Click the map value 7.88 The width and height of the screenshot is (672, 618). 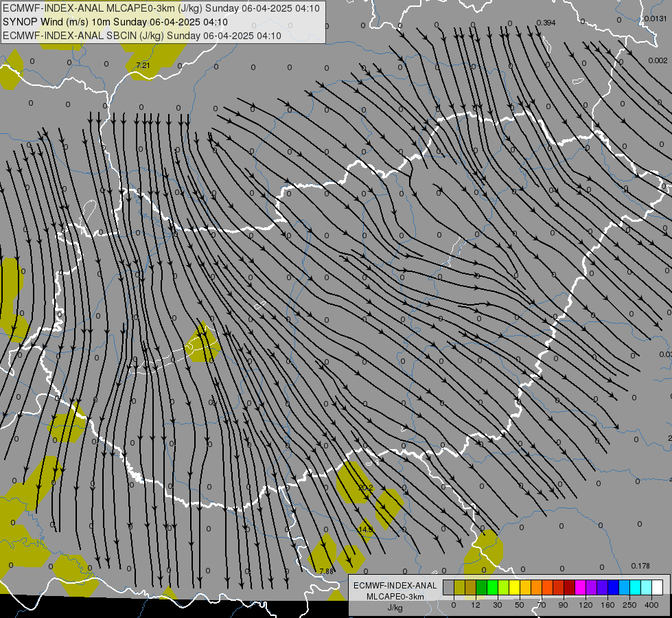(327, 571)
